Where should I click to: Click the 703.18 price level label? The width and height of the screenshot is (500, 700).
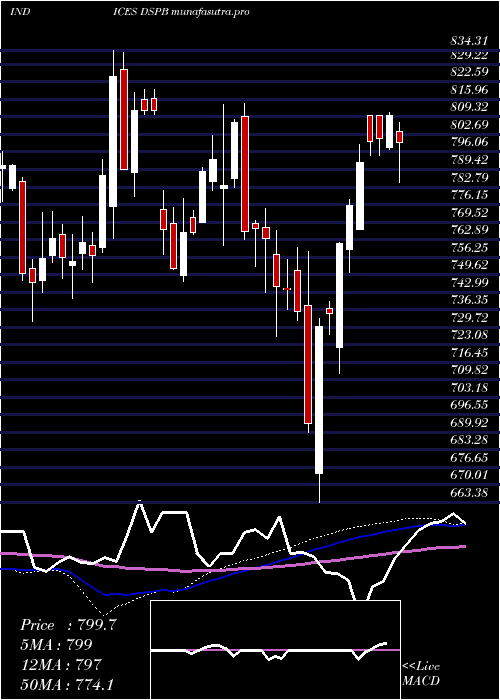pos(469,387)
